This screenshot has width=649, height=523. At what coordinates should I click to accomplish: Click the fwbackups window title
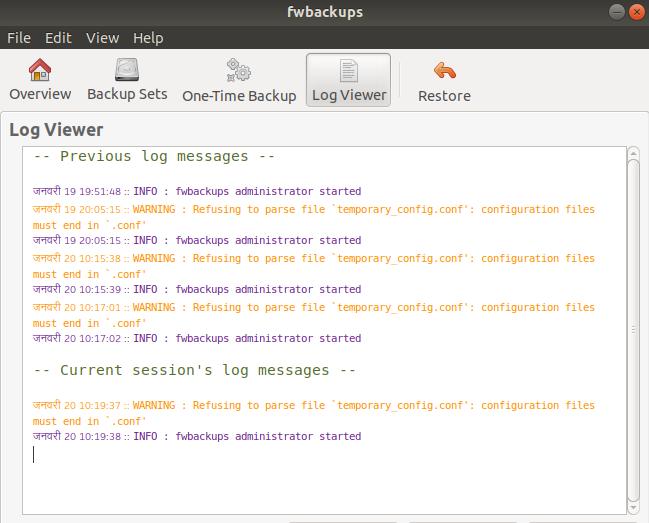click(x=325, y=12)
